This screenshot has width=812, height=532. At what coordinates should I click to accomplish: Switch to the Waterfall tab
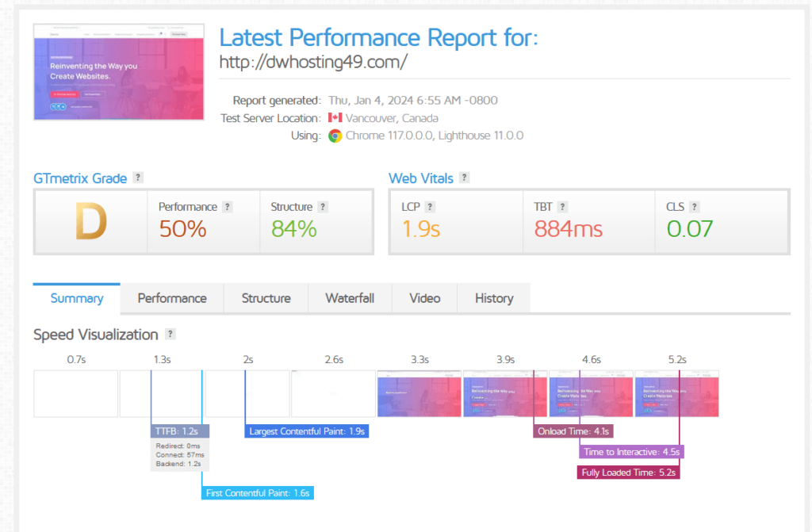(x=350, y=298)
